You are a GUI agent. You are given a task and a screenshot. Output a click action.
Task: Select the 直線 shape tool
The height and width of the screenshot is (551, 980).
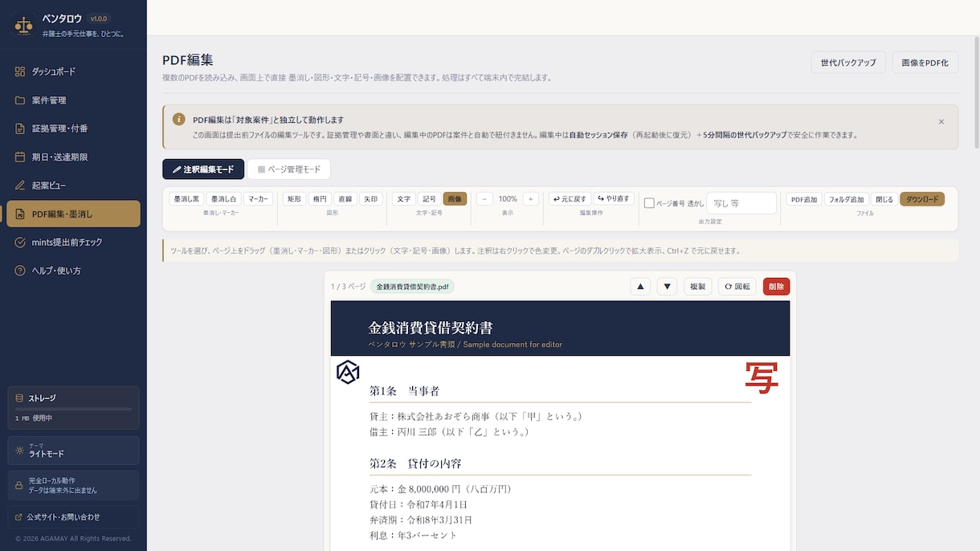(345, 198)
